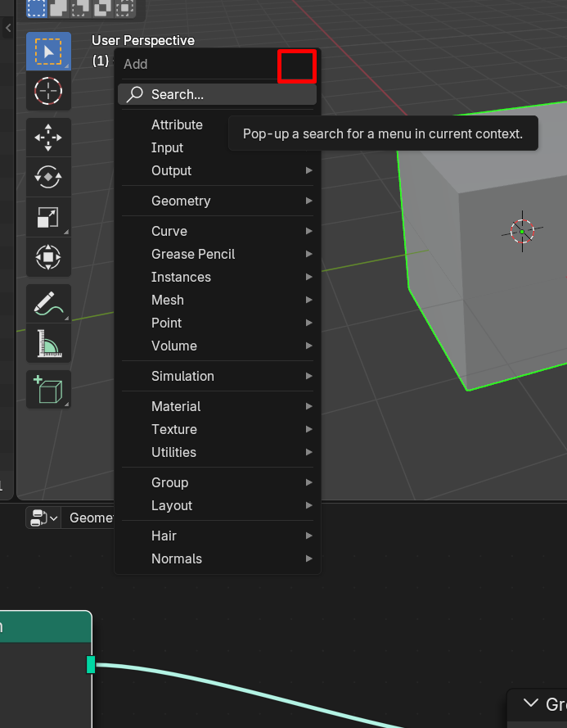The image size is (567, 728).
Task: Expand the Group submenu
Action: [217, 482]
